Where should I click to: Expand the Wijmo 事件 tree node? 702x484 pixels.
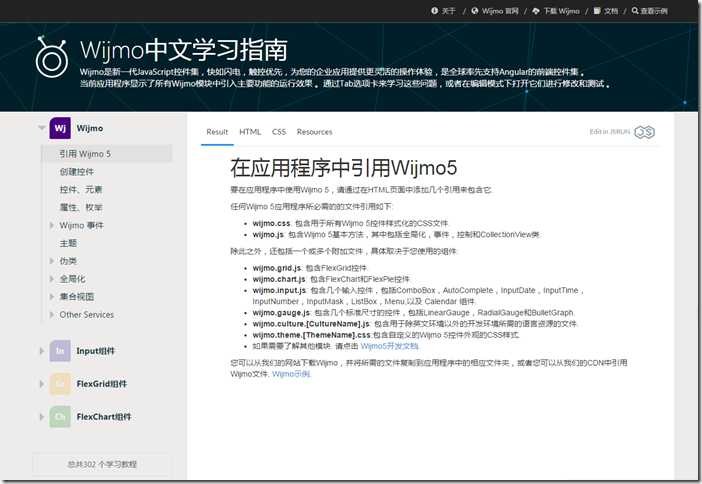(51, 225)
